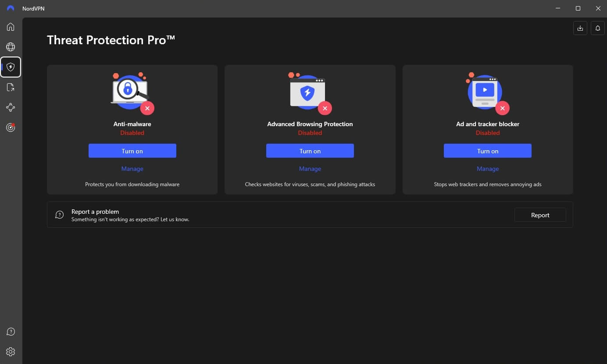The width and height of the screenshot is (607, 364).
Task: Click Disabled status under Anti-malware
Action: (x=132, y=133)
